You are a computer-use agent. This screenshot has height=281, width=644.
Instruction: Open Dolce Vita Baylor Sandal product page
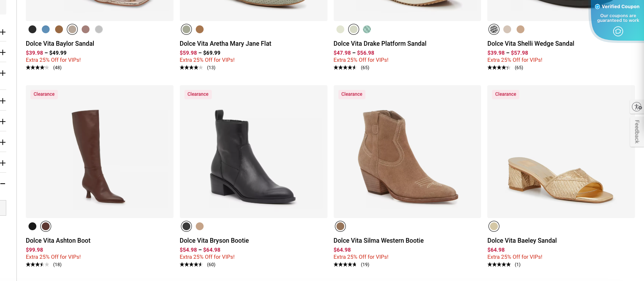click(59, 43)
